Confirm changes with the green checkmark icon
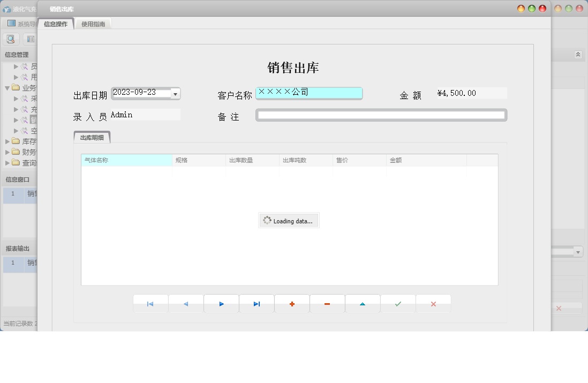 (397, 303)
